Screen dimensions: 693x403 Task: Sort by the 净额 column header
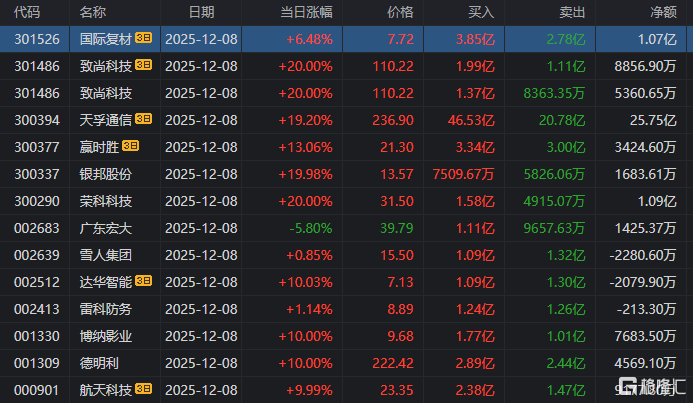pyautogui.click(x=662, y=12)
